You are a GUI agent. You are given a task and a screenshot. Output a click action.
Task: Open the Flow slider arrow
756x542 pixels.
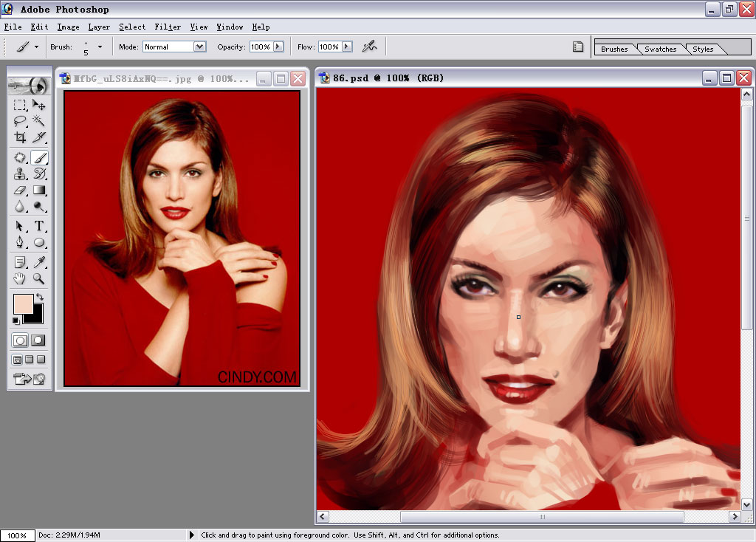coord(347,47)
